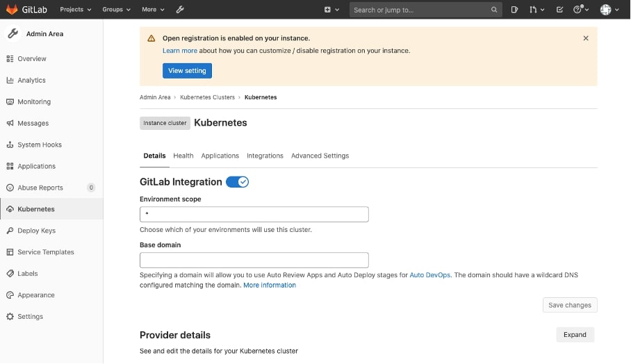Open the issues icon in top bar
The height and width of the screenshot is (364, 631).
click(514, 10)
